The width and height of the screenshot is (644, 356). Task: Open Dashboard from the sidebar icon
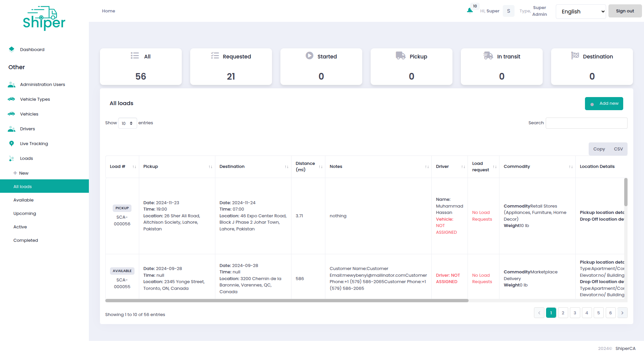pos(12,49)
